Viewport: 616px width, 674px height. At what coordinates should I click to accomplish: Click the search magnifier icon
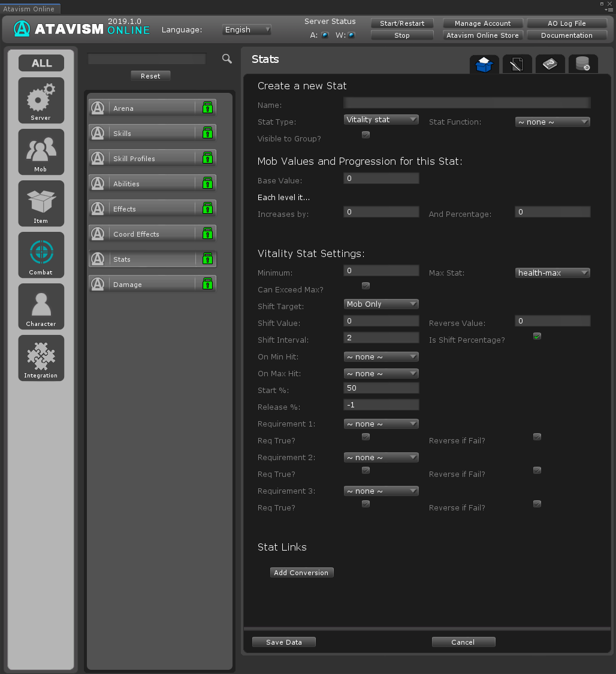pyautogui.click(x=227, y=58)
